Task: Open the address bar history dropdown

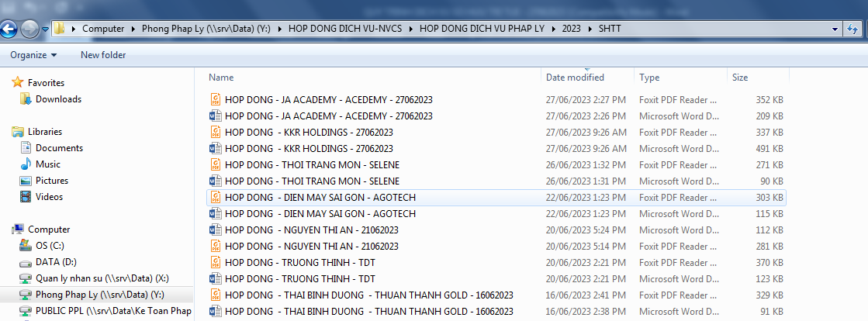Action: pos(835,29)
